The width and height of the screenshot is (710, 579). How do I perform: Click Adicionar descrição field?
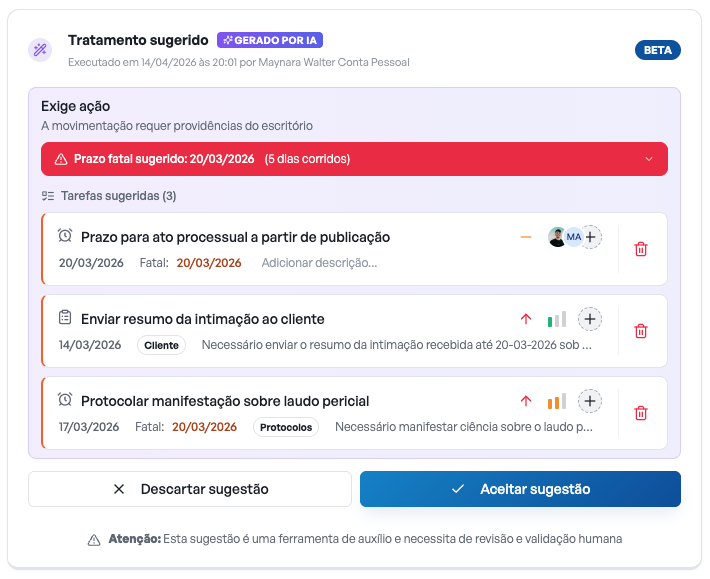(x=319, y=263)
